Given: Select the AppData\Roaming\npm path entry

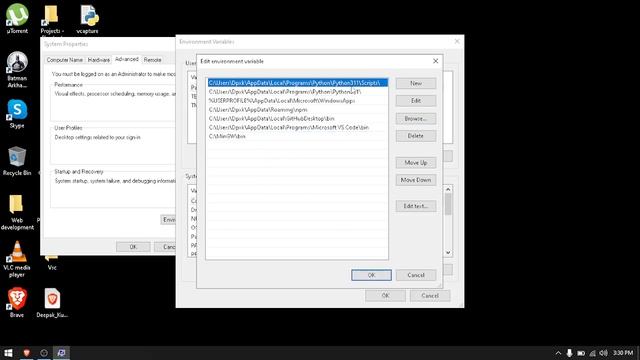Looking at the screenshot, I should tap(297, 110).
